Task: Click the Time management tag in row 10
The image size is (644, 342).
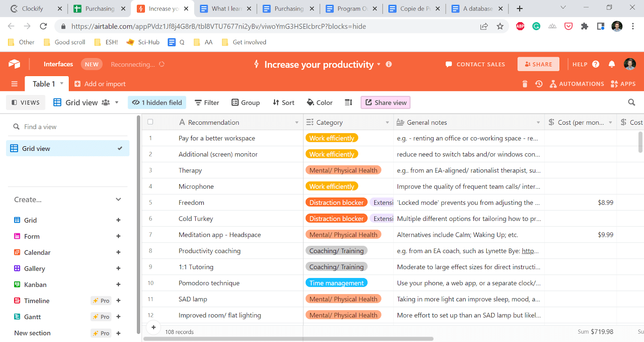Action: coord(336,283)
